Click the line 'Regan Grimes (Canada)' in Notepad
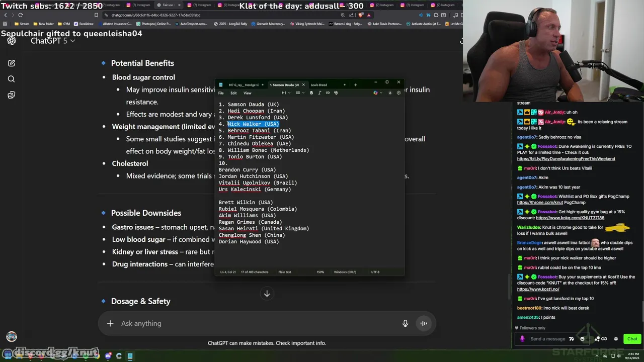This screenshot has height=362, width=644. pos(250,222)
